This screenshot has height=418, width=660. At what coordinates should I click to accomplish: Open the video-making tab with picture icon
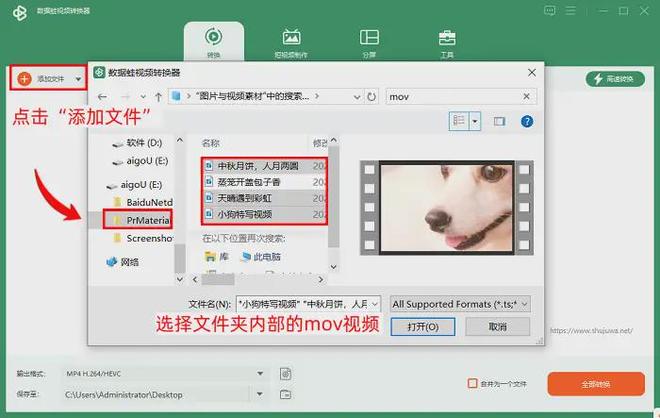[x=291, y=43]
